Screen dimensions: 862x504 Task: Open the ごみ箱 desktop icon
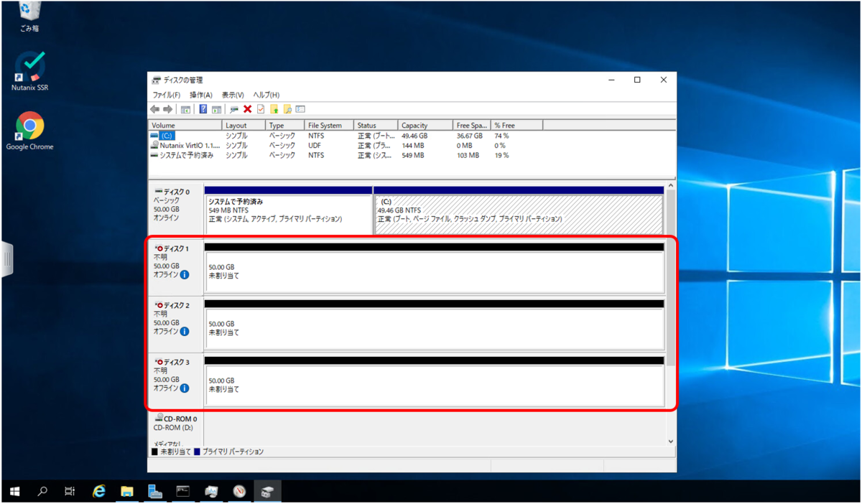point(29,17)
